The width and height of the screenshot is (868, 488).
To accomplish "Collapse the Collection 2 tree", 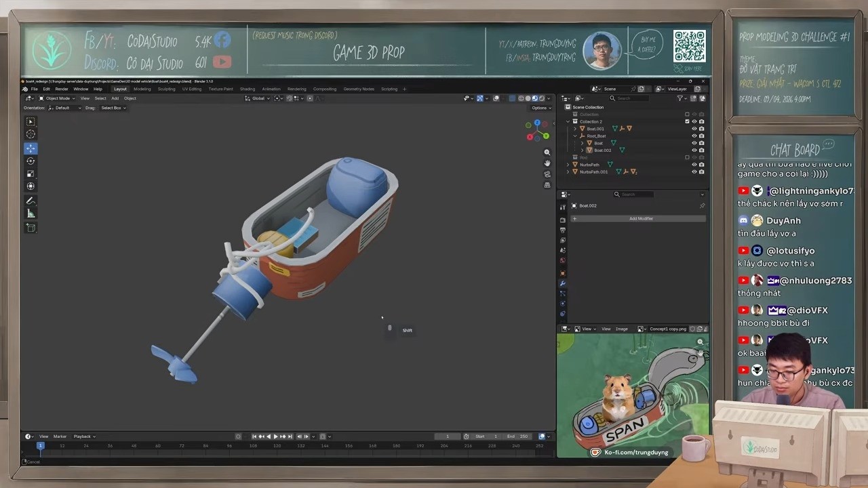I will tap(568, 121).
